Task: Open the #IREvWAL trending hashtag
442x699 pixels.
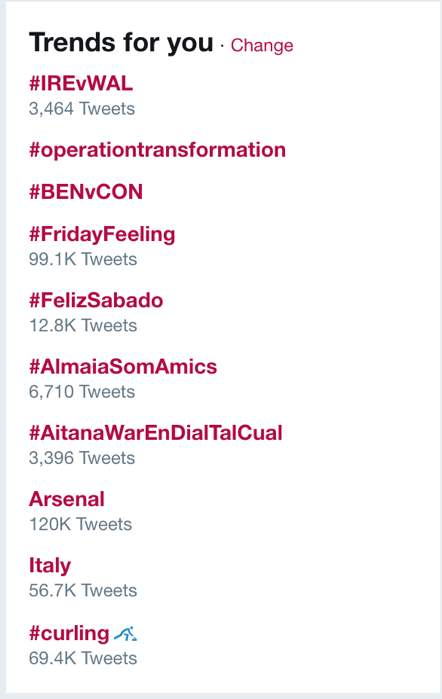Action: pyautogui.click(x=81, y=83)
